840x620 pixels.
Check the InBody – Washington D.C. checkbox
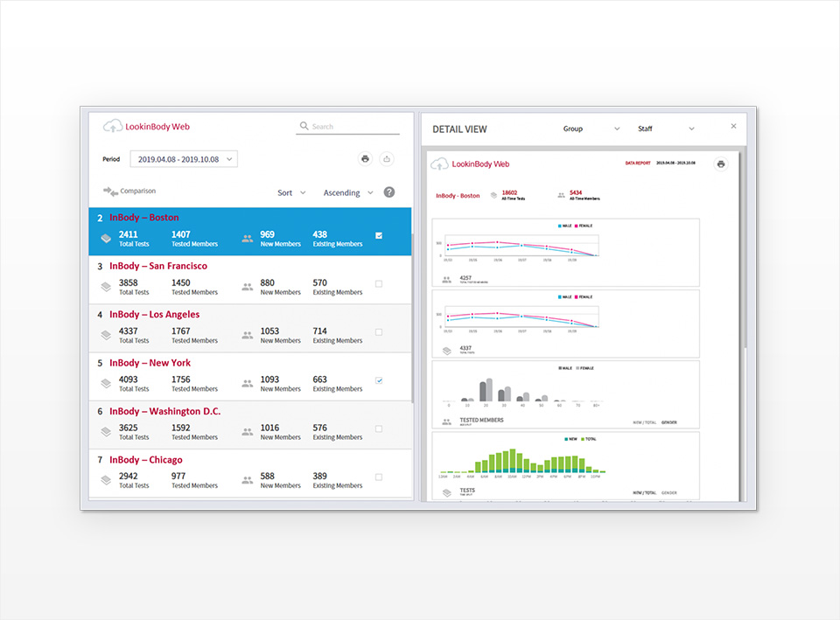tap(379, 428)
